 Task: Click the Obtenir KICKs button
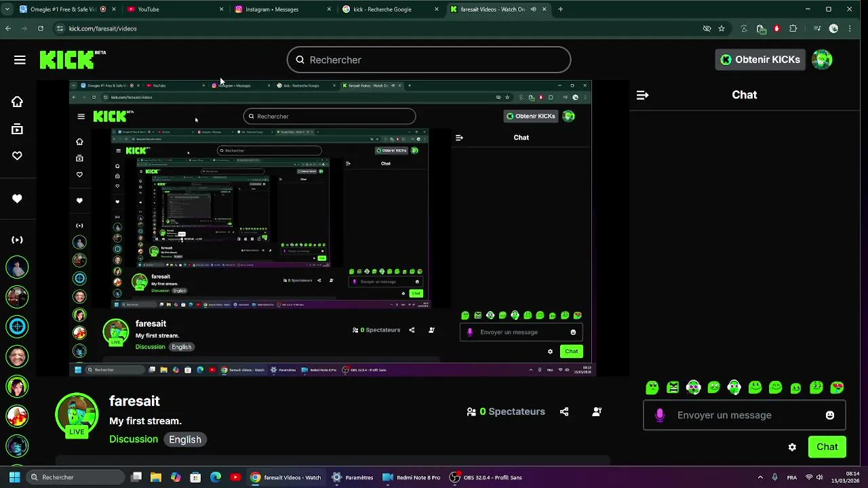pyautogui.click(x=759, y=60)
